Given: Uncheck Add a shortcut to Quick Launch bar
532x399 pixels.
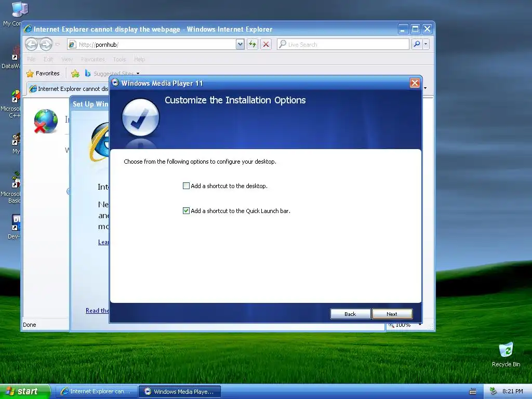Looking at the screenshot, I should pos(186,211).
